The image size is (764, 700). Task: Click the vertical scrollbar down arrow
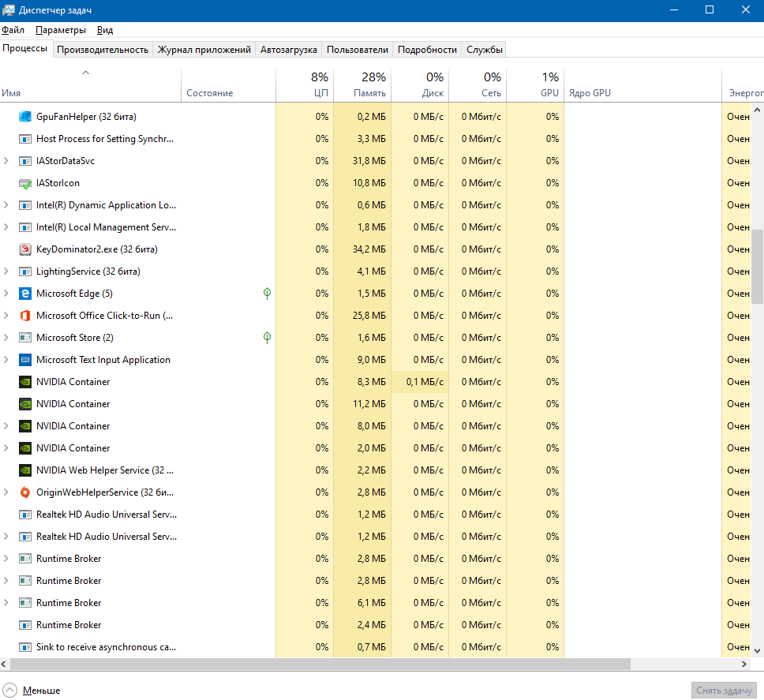(757, 650)
